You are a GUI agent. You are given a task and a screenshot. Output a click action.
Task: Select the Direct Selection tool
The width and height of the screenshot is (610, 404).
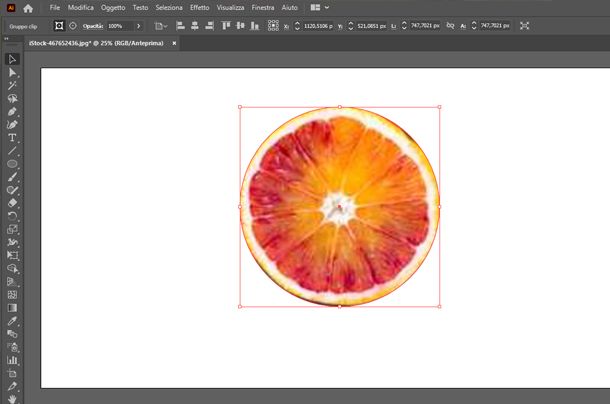tap(12, 73)
